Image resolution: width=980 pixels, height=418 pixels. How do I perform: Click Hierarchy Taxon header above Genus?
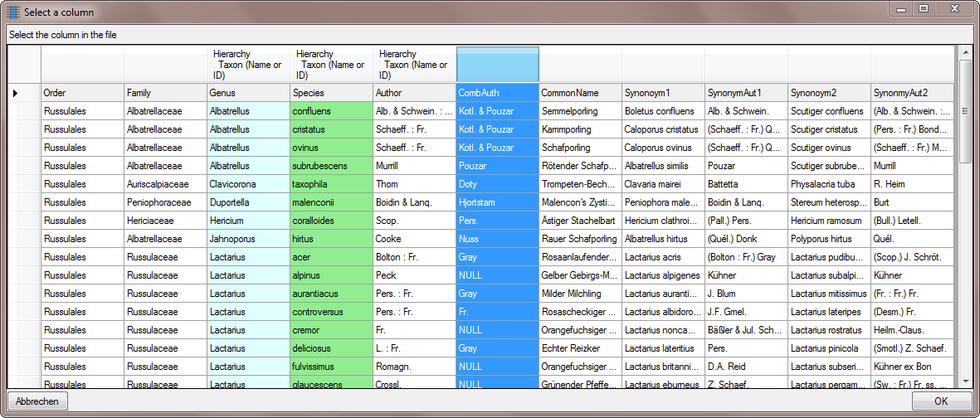click(x=248, y=65)
